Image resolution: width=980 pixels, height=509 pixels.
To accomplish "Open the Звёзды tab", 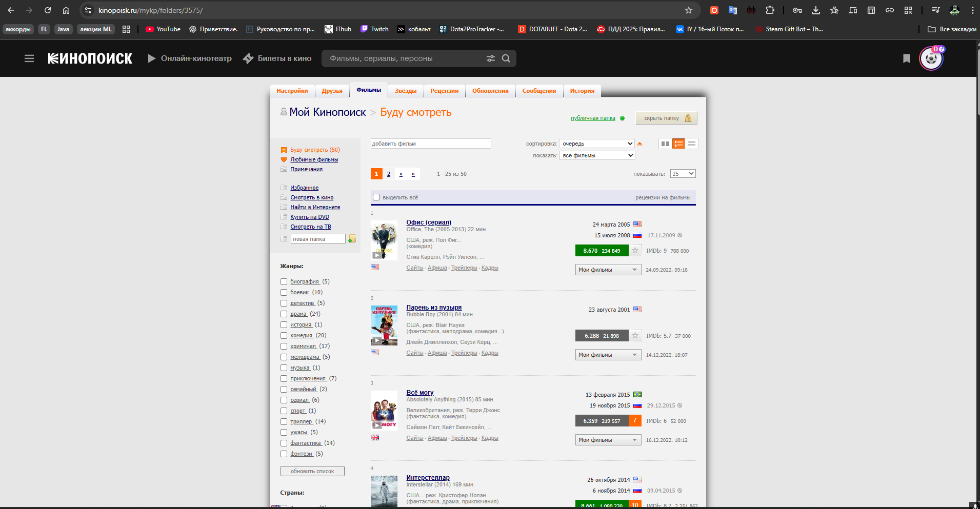I will (406, 91).
